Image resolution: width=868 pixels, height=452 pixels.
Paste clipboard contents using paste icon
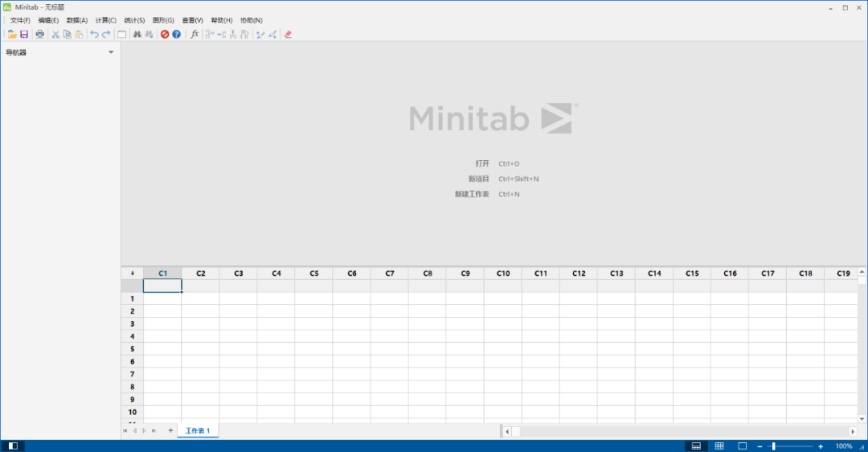pyautogui.click(x=79, y=35)
